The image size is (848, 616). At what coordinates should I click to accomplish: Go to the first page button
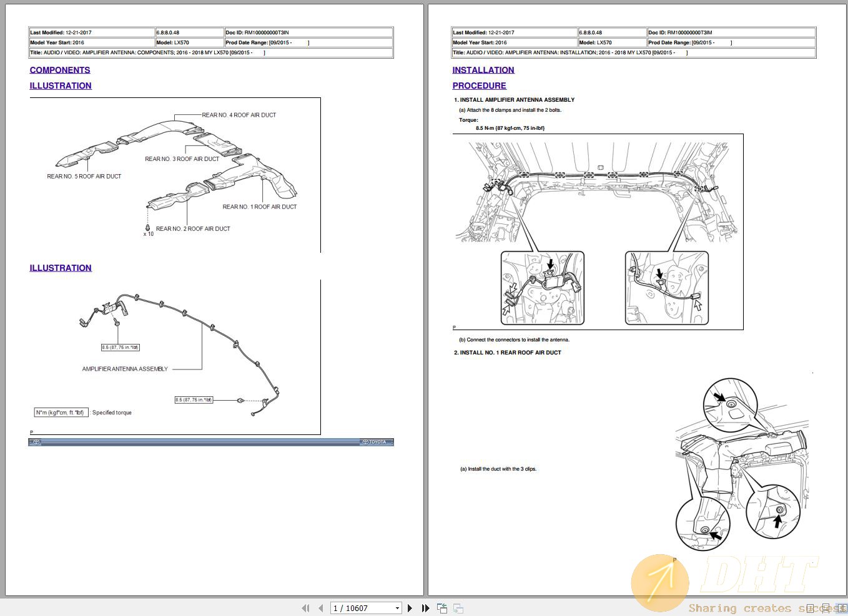[305, 608]
